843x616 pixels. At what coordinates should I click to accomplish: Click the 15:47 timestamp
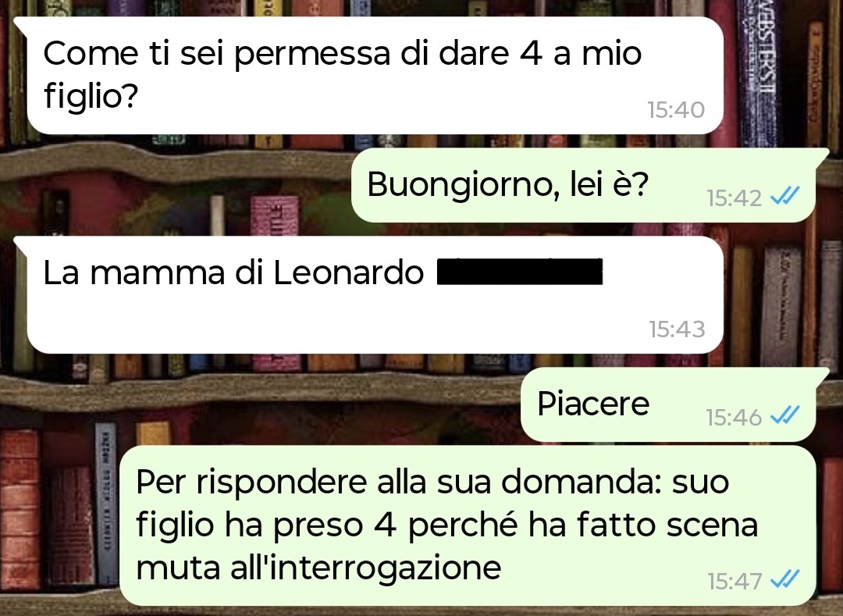735,581
